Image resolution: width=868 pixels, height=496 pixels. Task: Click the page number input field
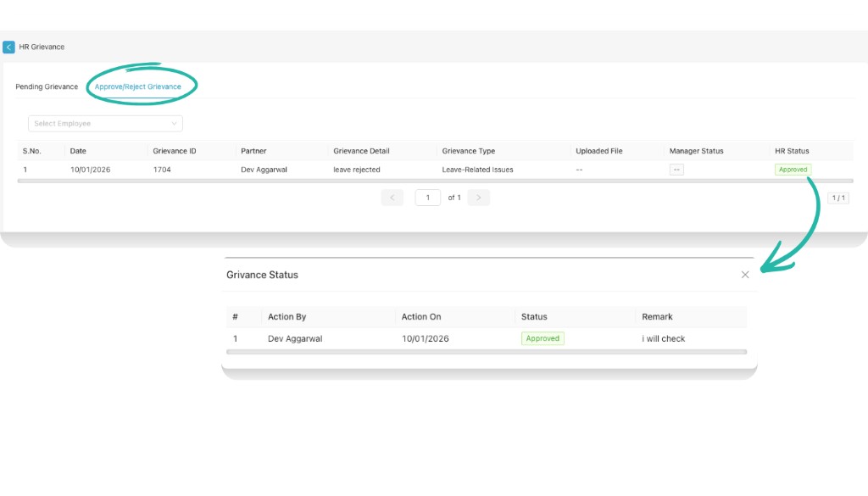point(427,197)
